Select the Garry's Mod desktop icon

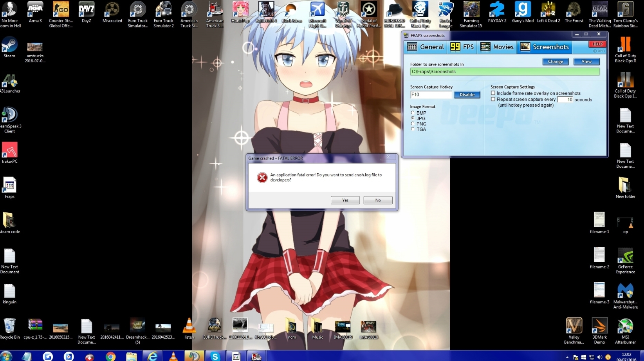pyautogui.click(x=523, y=13)
